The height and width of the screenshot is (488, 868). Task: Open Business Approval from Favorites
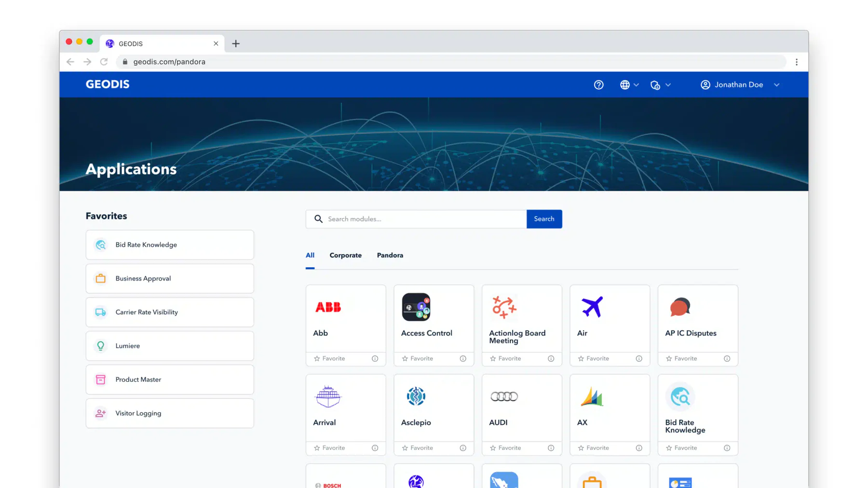(170, 279)
